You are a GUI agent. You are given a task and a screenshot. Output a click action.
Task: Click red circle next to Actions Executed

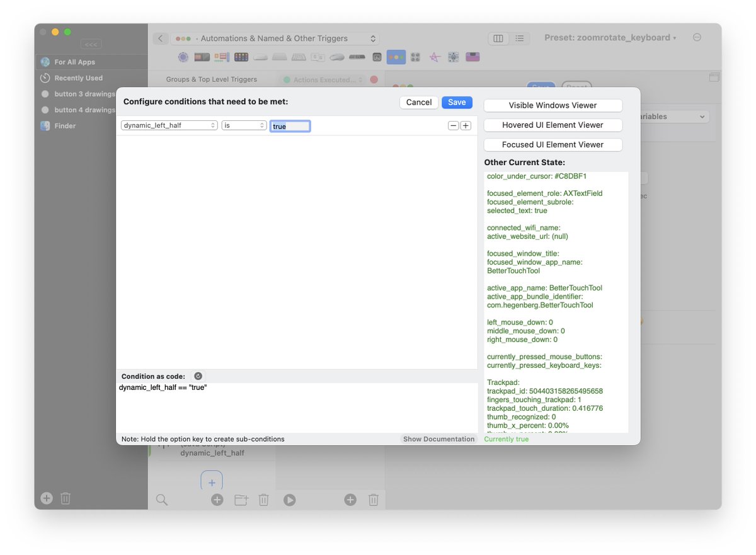tap(374, 80)
